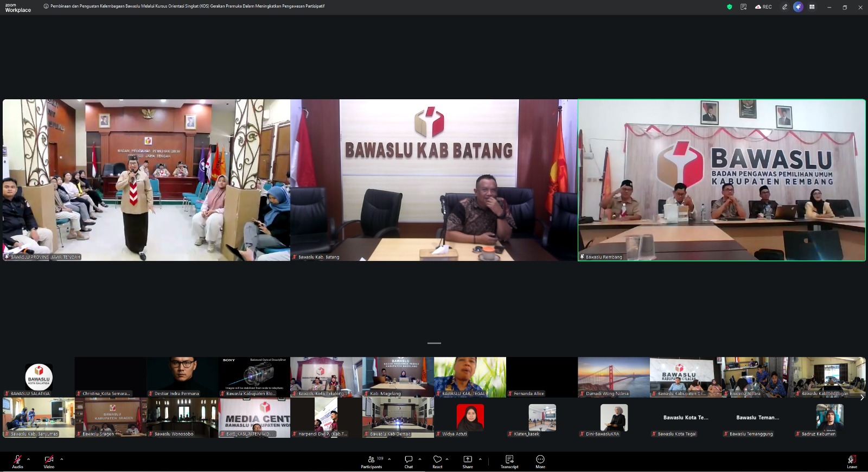Expand the arrow next to React
The height and width of the screenshot is (472, 868).
click(447, 459)
